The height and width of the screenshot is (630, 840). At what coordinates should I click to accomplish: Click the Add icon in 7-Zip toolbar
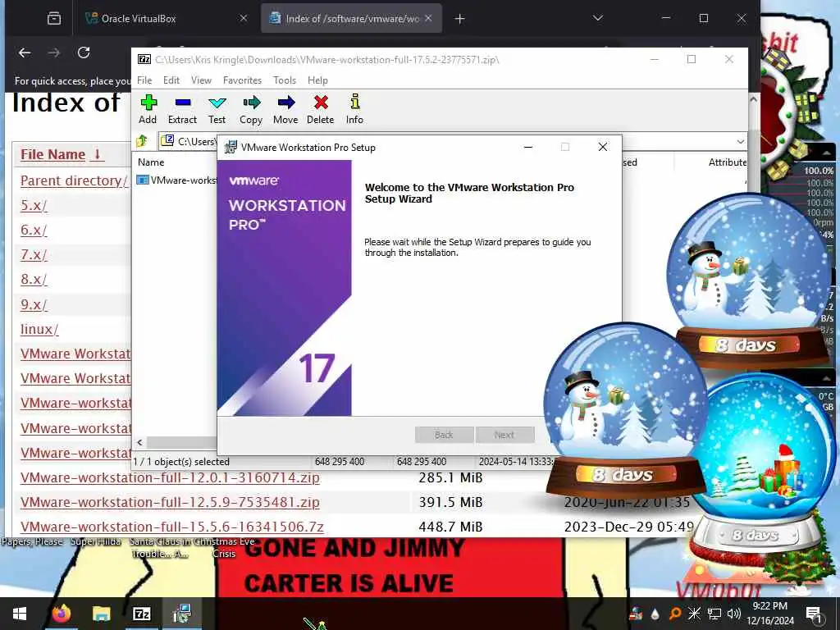(x=148, y=103)
